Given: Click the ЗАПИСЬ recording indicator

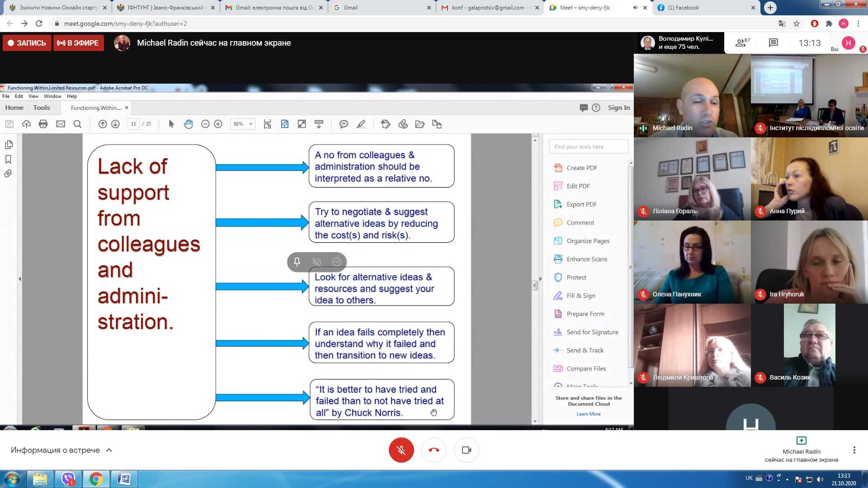Looking at the screenshot, I should pyautogui.click(x=27, y=43).
